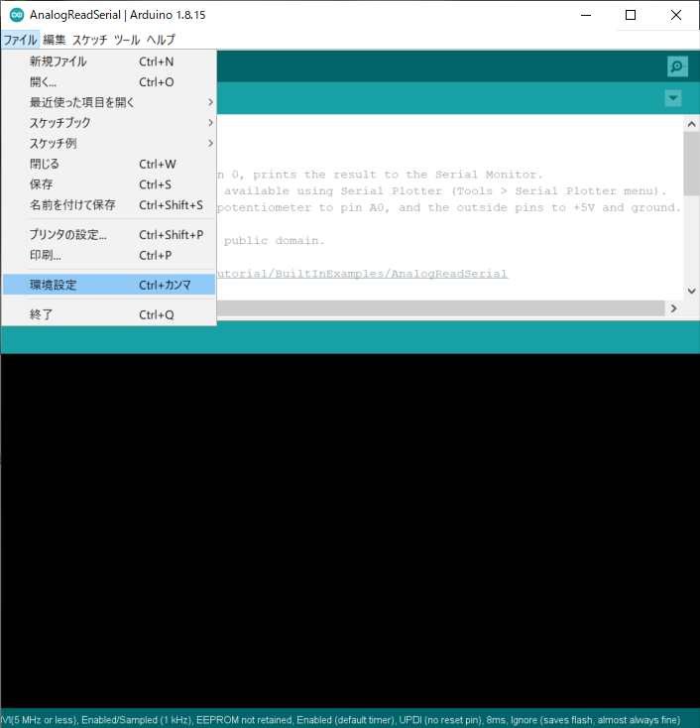Open the Serial Monitor magnifier icon
This screenshot has height=728, width=700.
click(x=677, y=66)
